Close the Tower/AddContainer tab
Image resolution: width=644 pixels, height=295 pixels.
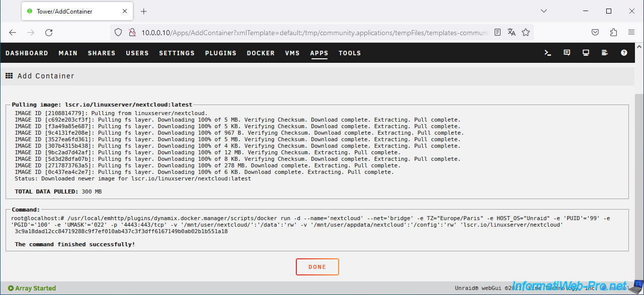124,11
